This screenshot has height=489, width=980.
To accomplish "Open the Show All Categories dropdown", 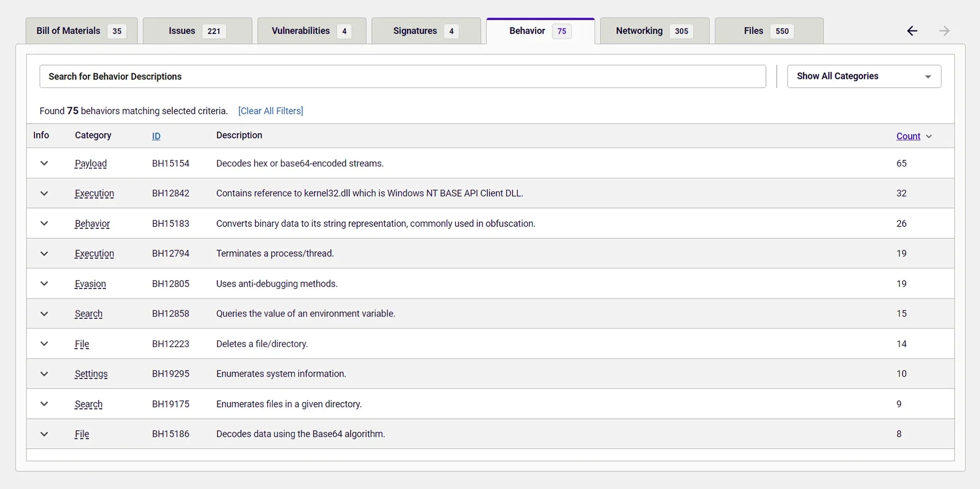I will click(x=863, y=76).
